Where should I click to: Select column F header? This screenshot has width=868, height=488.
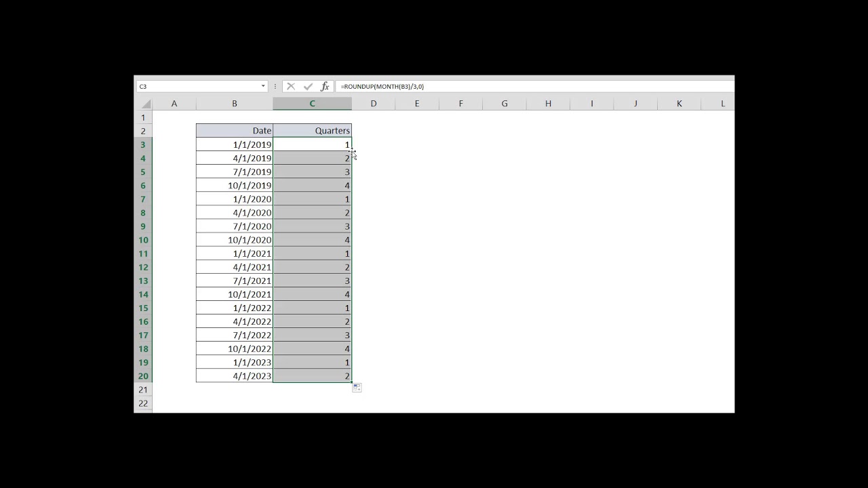tap(460, 104)
